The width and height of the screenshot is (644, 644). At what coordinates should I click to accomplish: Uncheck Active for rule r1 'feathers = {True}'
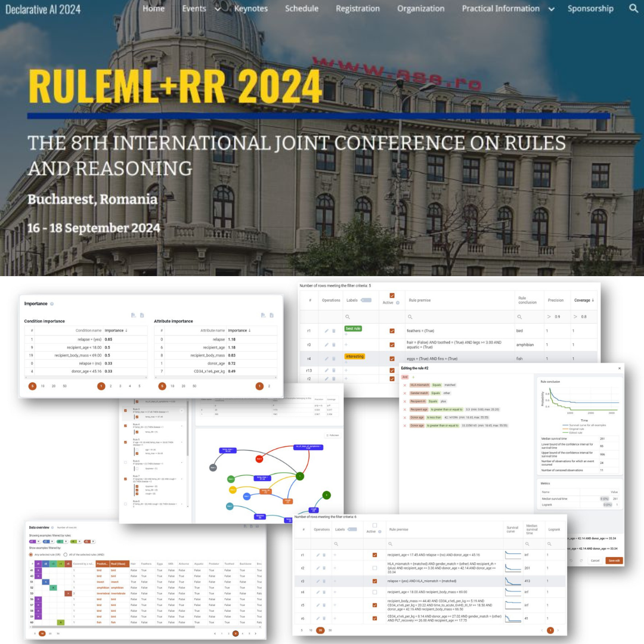click(392, 331)
